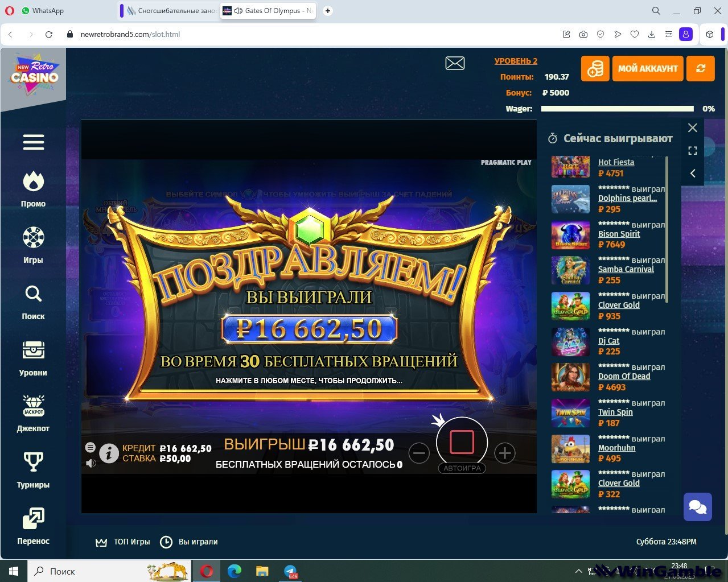Open the live chat bubble
This screenshot has height=582, width=728.
coord(697,506)
